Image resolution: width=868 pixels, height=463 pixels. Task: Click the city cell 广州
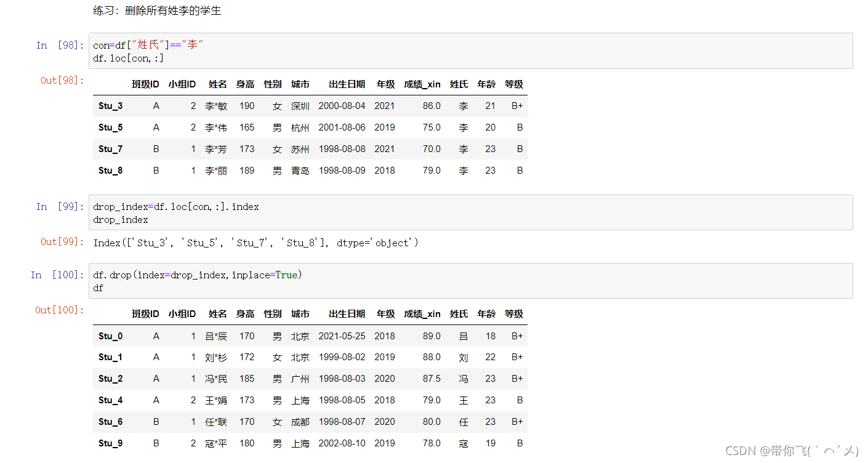pyautogui.click(x=300, y=379)
